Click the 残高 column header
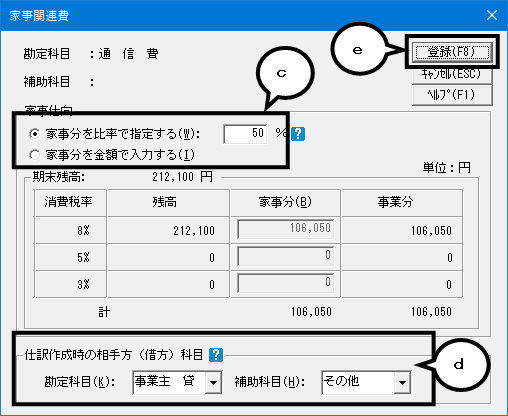 168,202
